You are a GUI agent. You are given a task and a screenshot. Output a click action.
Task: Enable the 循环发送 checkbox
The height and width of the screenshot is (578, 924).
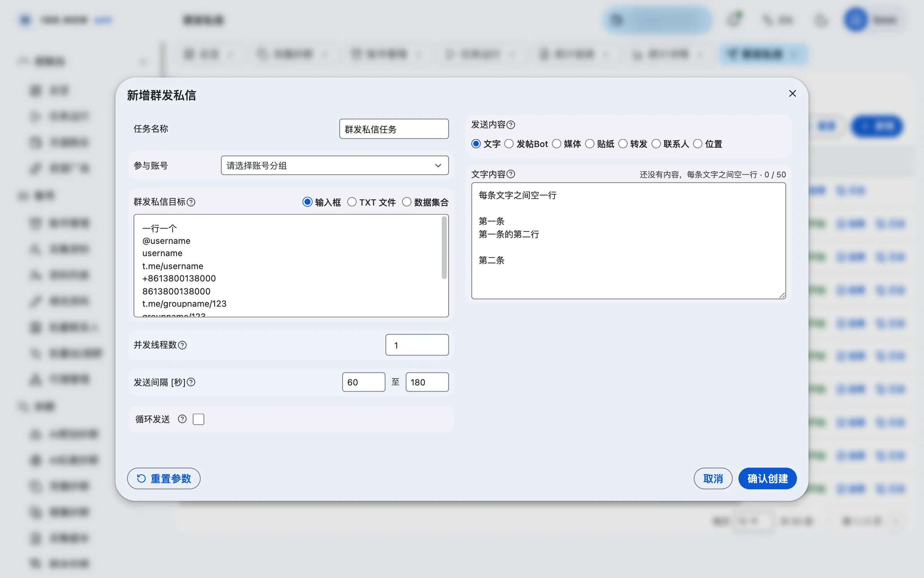[199, 419]
